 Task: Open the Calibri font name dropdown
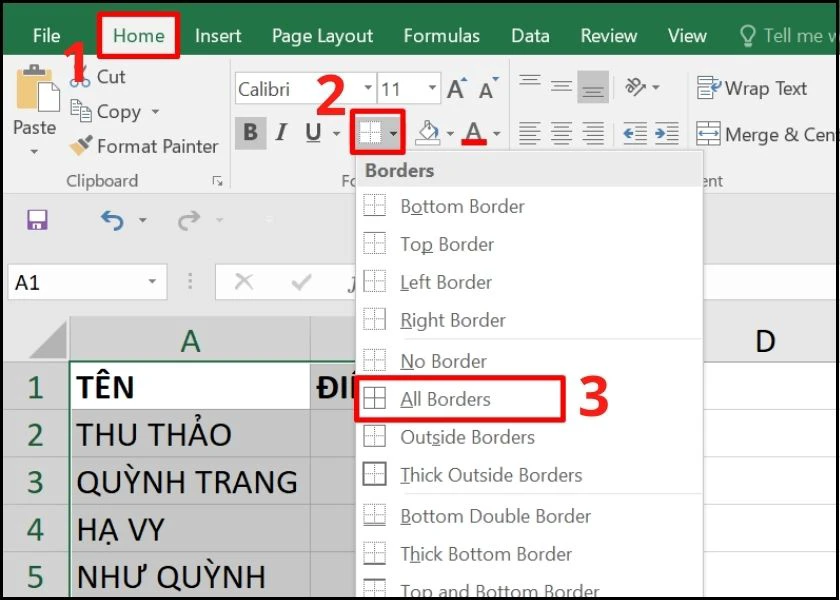click(x=368, y=88)
